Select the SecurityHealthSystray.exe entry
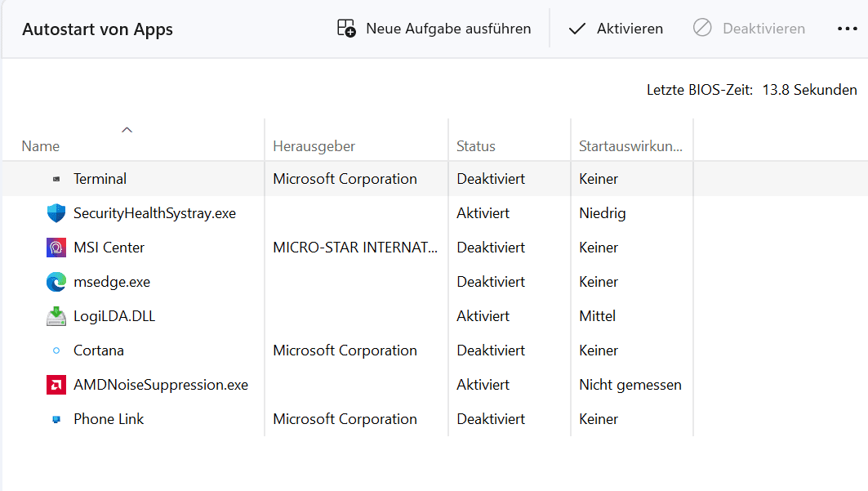868x491 pixels. (x=154, y=213)
